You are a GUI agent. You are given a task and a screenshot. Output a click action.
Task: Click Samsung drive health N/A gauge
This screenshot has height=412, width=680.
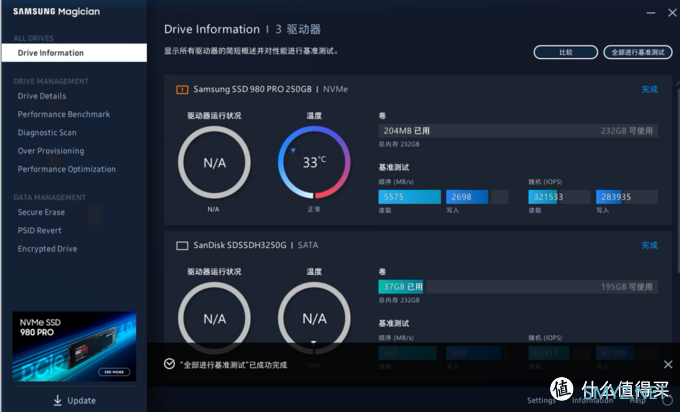(214, 163)
